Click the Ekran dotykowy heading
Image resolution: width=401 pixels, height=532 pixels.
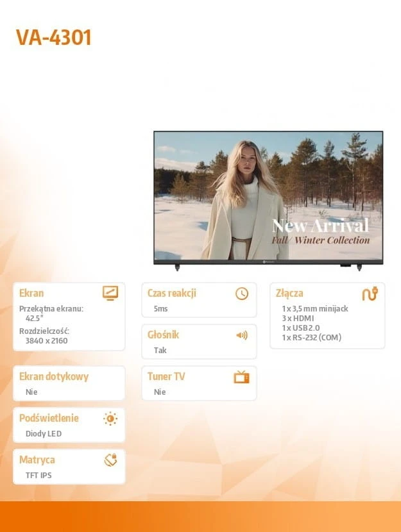pos(54,376)
